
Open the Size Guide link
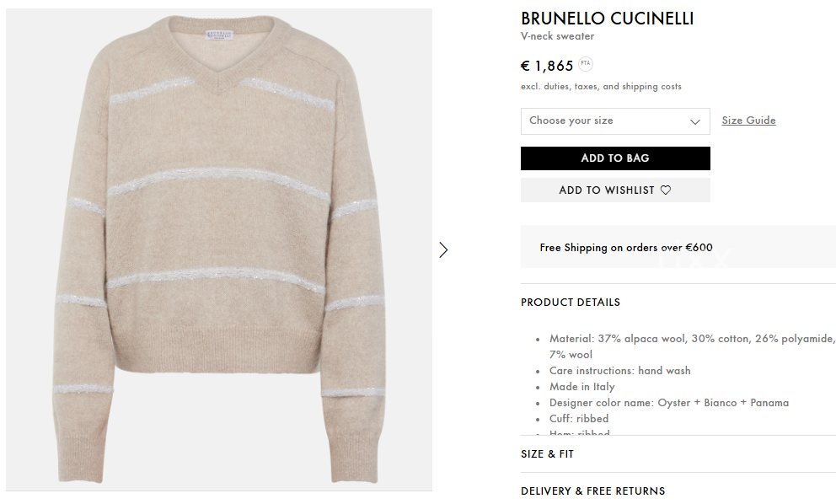coord(748,121)
